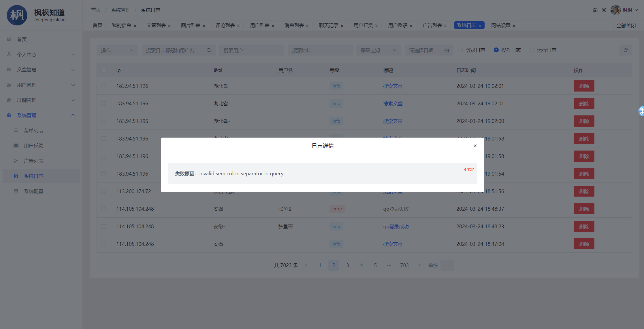Click the 枫枫知道 logo

coord(17,15)
